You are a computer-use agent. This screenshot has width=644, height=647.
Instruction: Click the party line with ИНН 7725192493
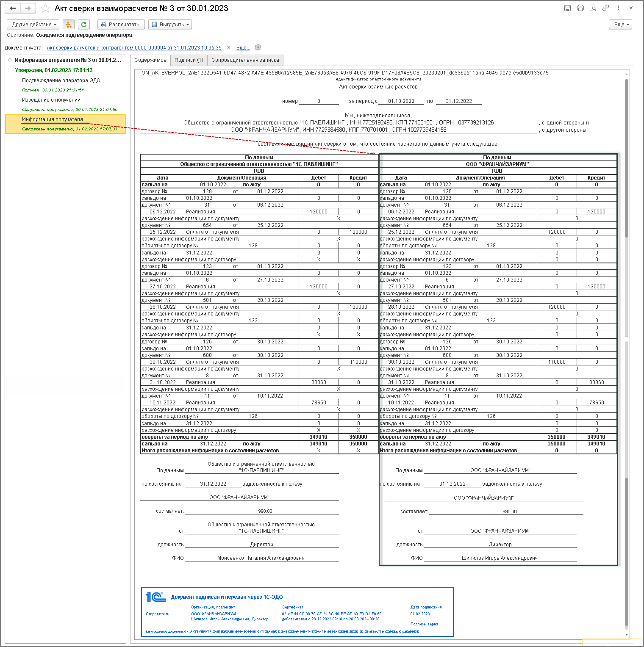[x=339, y=123]
